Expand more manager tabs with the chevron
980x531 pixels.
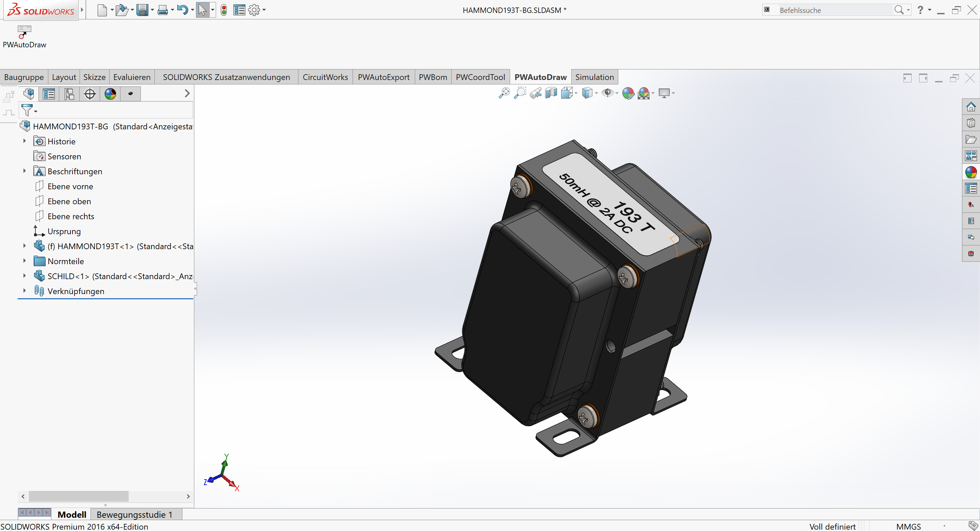187,94
